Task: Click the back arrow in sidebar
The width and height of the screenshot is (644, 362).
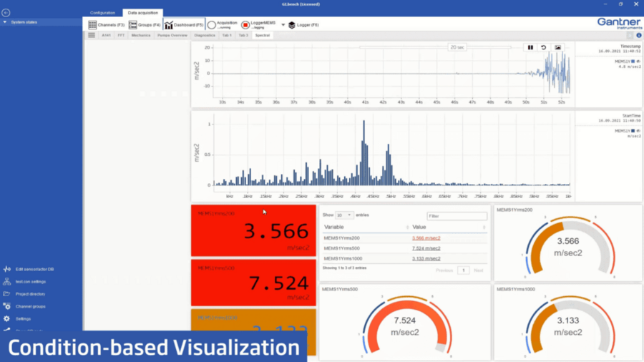Action: coord(6,13)
